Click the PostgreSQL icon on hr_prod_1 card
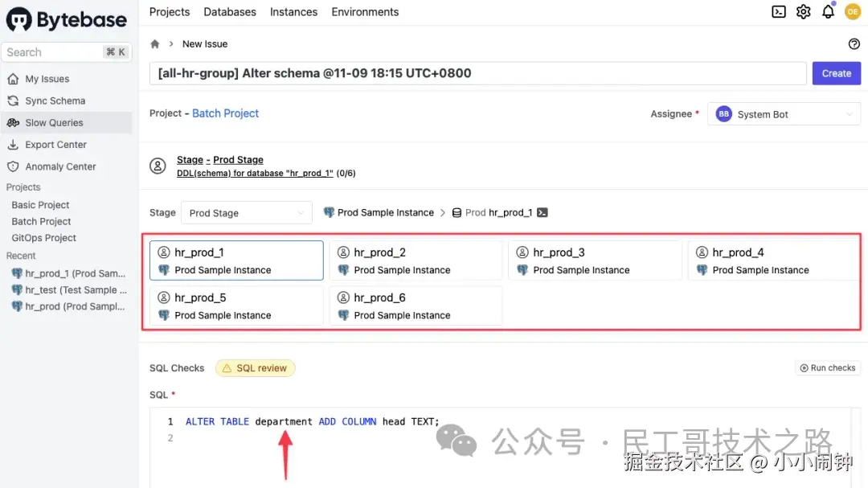 coord(164,270)
